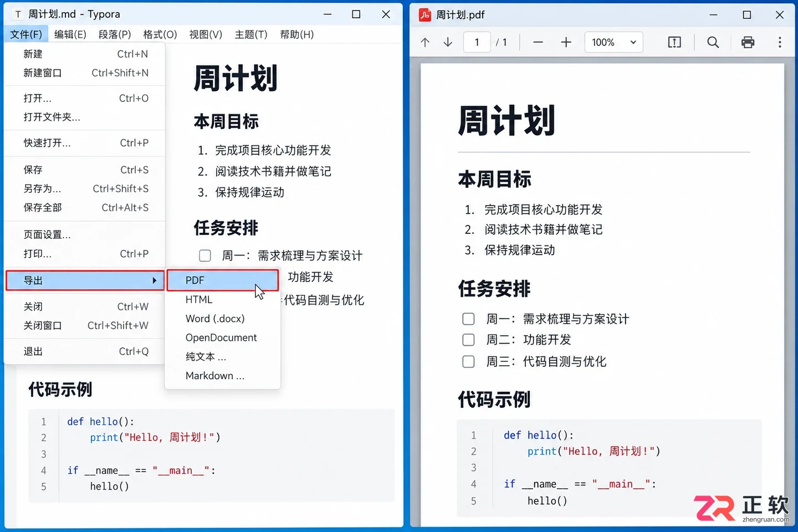Minimize the Typora window
This screenshot has width=798, height=532.
(x=328, y=14)
